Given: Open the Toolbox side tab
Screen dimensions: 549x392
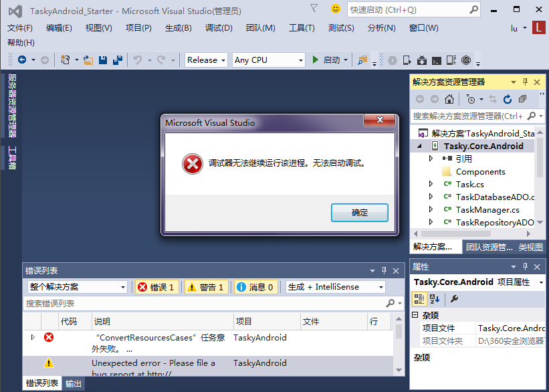Looking at the screenshot, I should 12,158.
